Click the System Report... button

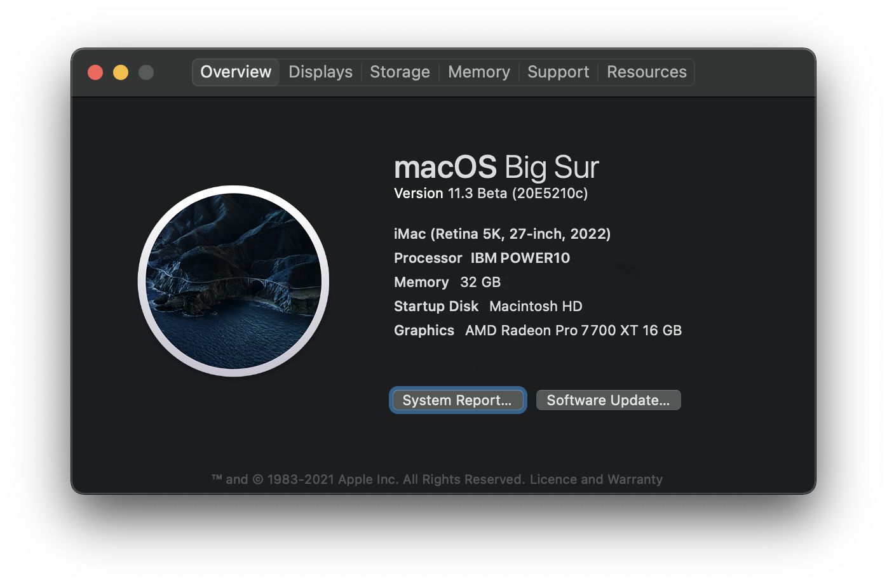(457, 400)
